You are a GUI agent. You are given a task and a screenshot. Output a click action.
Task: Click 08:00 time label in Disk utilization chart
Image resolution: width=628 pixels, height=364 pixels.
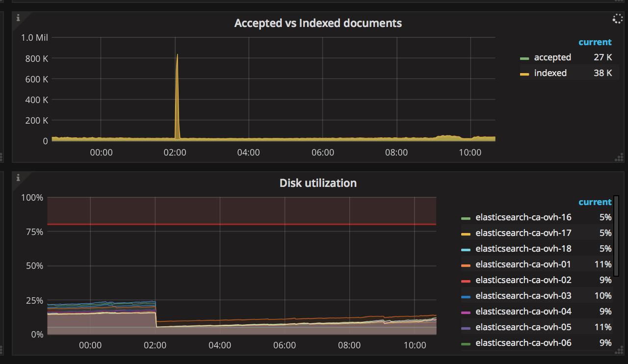(x=350, y=345)
